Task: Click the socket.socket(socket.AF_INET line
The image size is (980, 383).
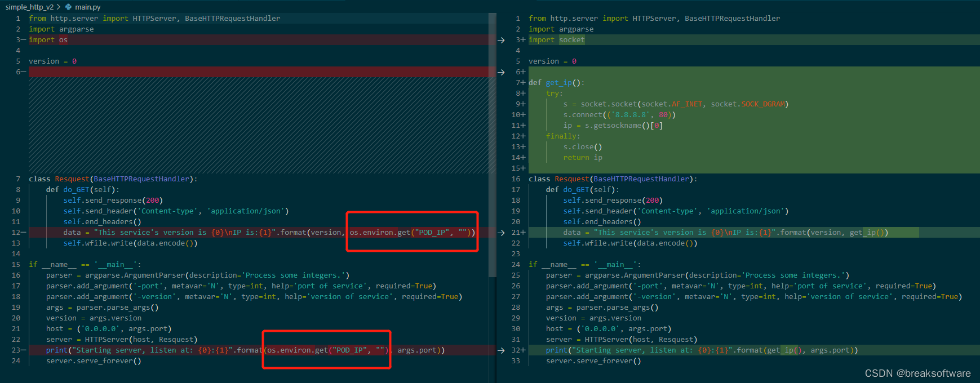Action: coord(676,104)
